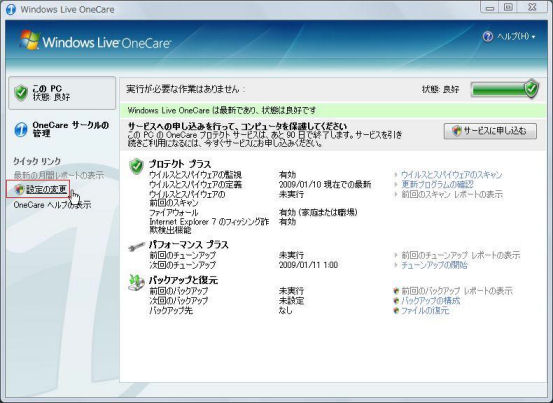This screenshot has height=403, width=553.
Task: Click shield icon beside ファイルの復元
Action: (396, 311)
